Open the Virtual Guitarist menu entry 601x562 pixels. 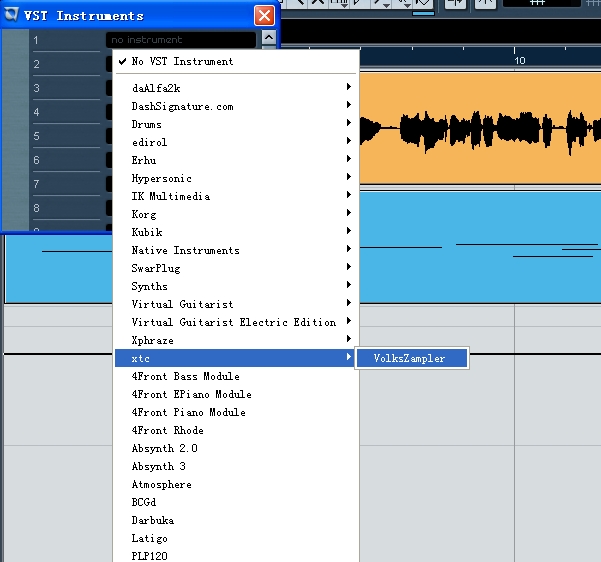coord(236,304)
